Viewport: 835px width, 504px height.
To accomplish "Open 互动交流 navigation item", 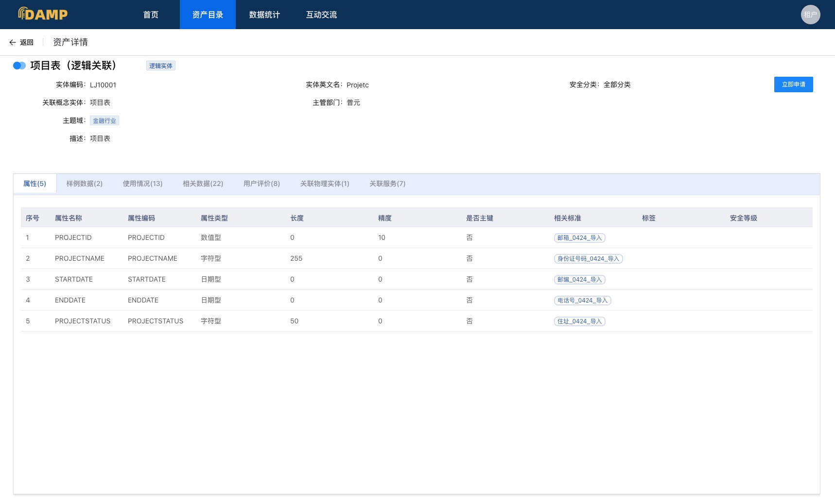I will pyautogui.click(x=321, y=15).
